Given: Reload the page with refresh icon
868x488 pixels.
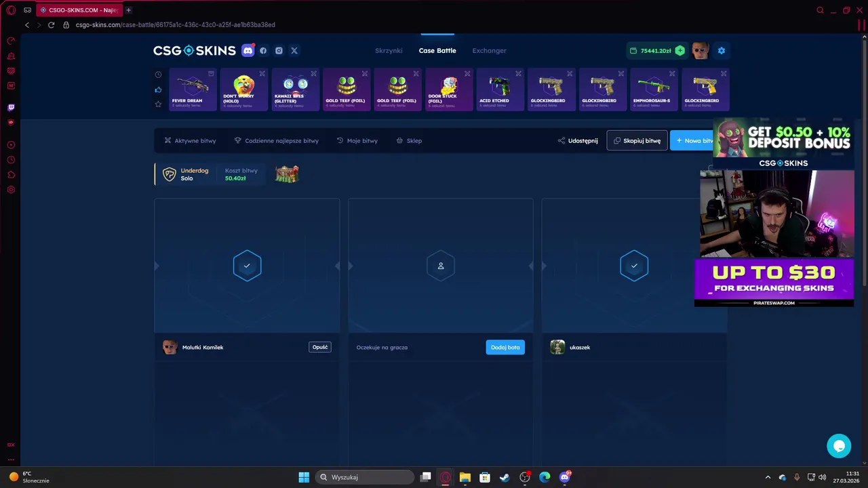Looking at the screenshot, I should [x=51, y=24].
